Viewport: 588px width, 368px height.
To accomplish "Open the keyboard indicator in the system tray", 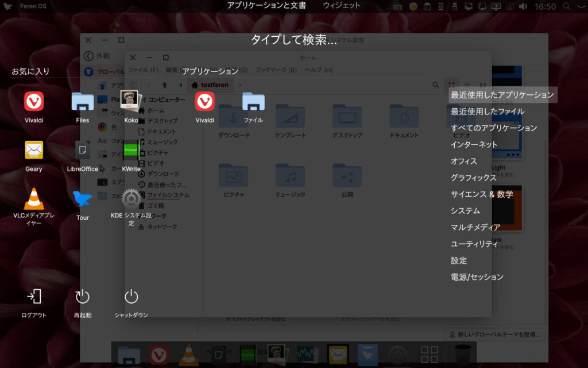I will point(398,6).
